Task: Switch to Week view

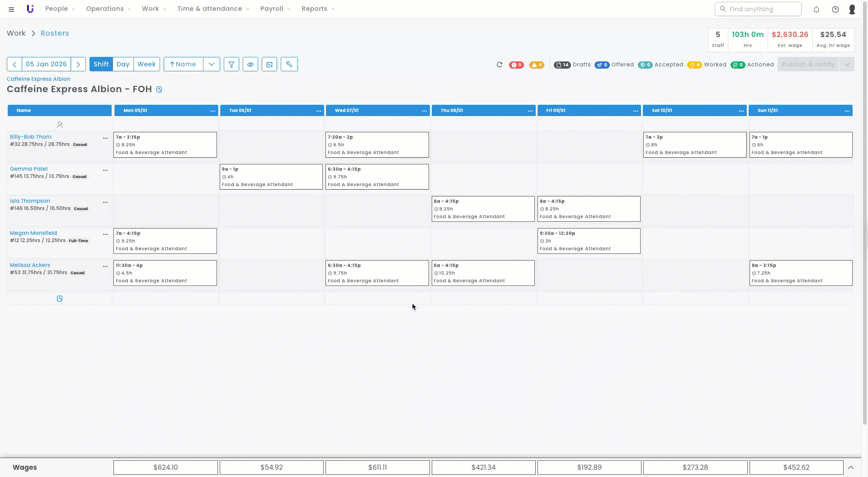Action: 146,64
